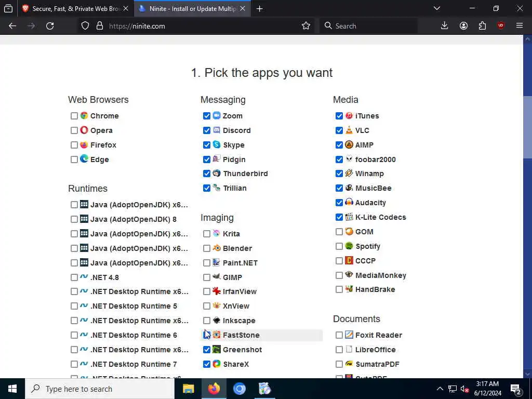Click the Foxit Reader icon
The height and width of the screenshot is (399, 532).
(x=349, y=335)
